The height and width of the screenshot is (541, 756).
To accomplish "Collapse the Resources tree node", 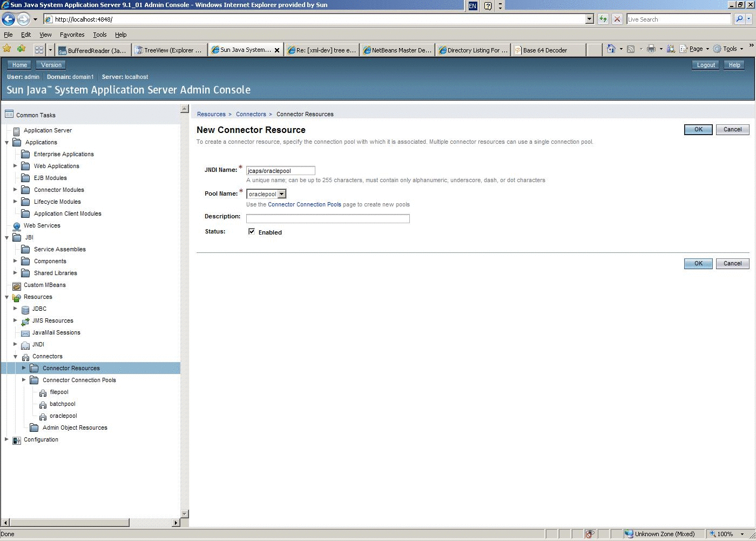I will [6, 297].
